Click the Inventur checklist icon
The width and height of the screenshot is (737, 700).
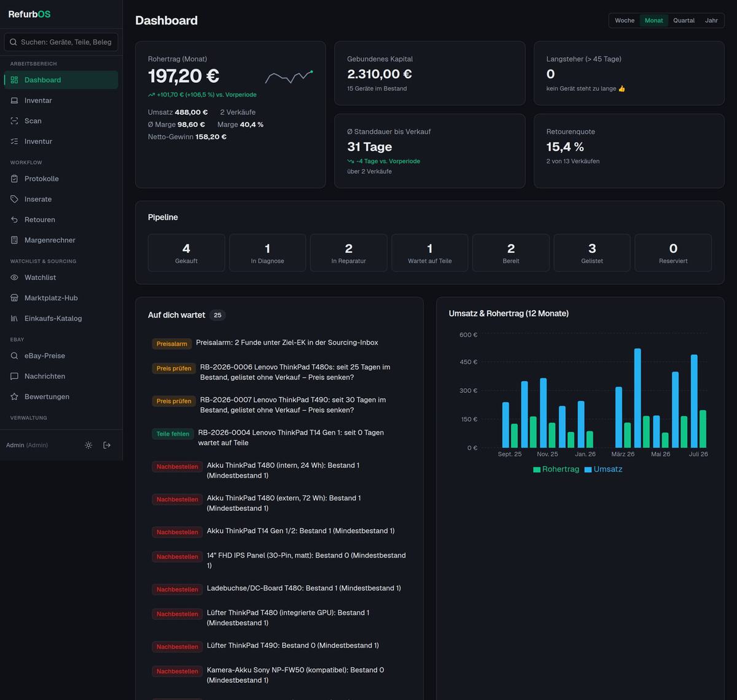click(x=15, y=141)
